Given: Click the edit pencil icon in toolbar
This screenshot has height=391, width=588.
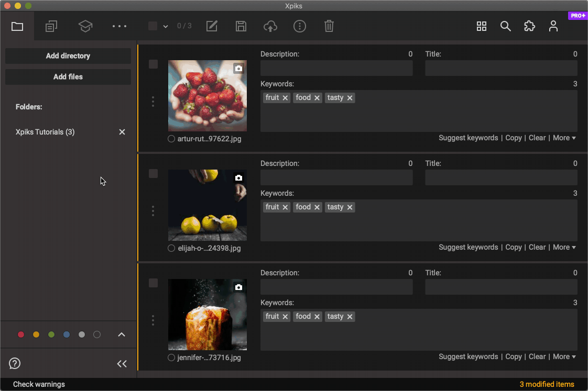Looking at the screenshot, I should (212, 26).
